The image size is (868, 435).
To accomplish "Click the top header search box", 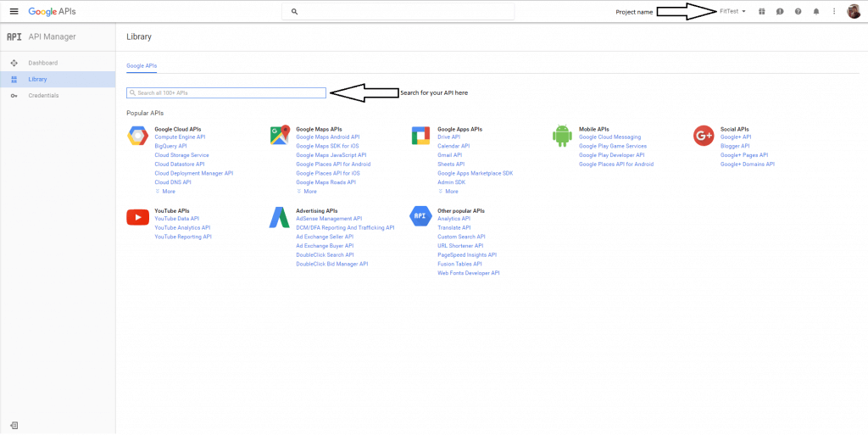I will (398, 11).
